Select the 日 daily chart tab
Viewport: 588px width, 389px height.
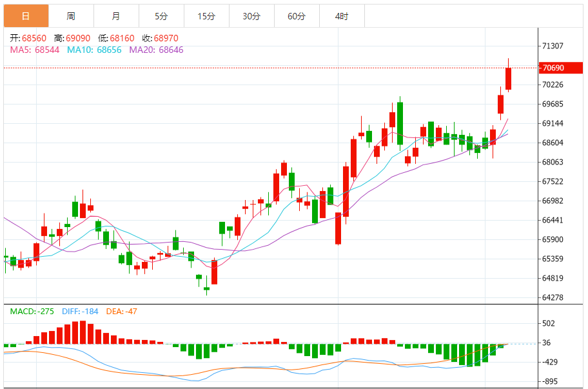(26, 16)
